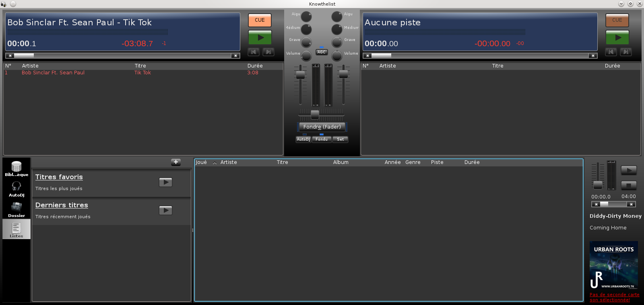The height and width of the screenshot is (305, 644).
Task: Click 'Pas de seconde carte son sélectionnée' link
Action: point(614,297)
